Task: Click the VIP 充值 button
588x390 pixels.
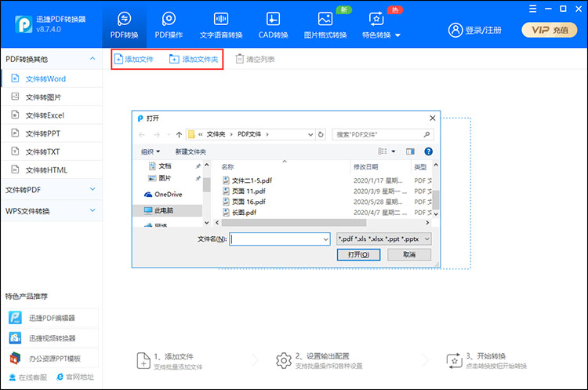Action: pos(550,30)
